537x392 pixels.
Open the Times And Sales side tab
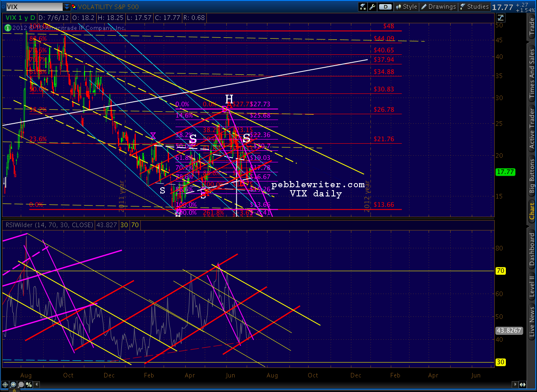pyautogui.click(x=532, y=73)
